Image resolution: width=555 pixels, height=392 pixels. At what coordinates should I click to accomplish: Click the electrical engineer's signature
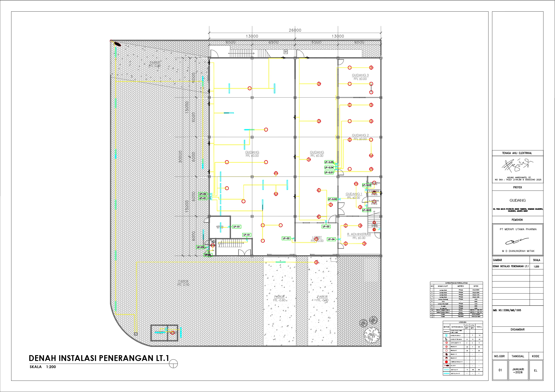pyautogui.click(x=517, y=166)
